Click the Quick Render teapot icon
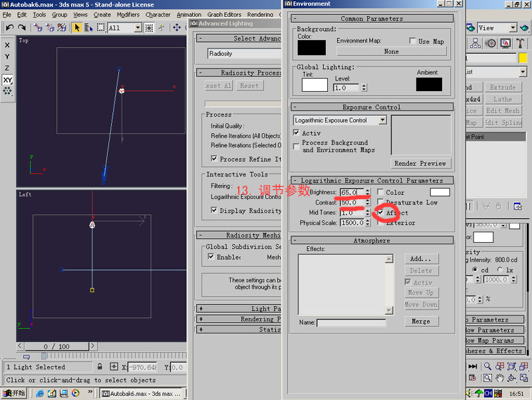 (524, 28)
